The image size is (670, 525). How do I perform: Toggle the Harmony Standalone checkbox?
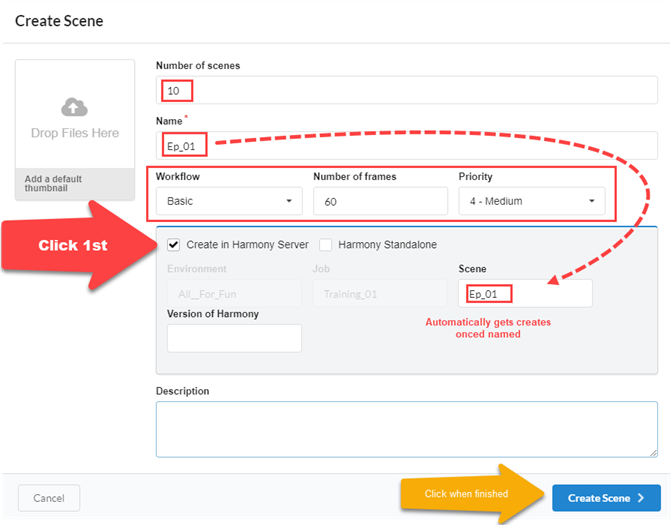tap(326, 245)
